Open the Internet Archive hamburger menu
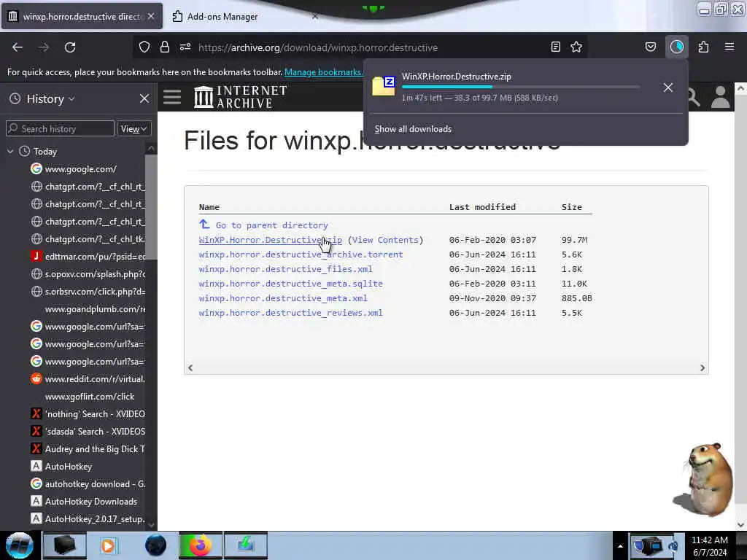Viewport: 747px width, 560px height. click(x=172, y=97)
